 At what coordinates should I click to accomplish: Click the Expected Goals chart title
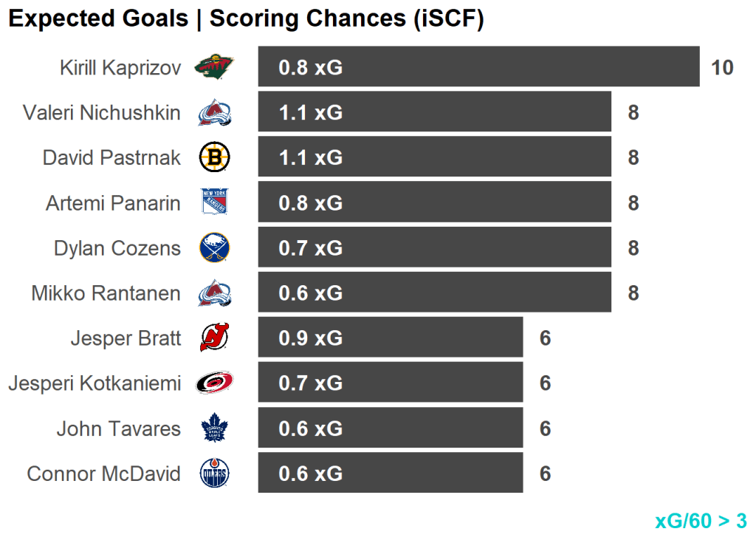(x=246, y=19)
